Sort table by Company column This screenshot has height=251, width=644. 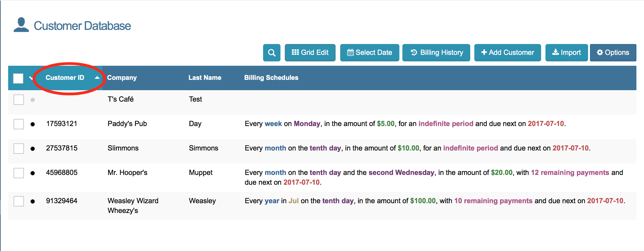[122, 78]
